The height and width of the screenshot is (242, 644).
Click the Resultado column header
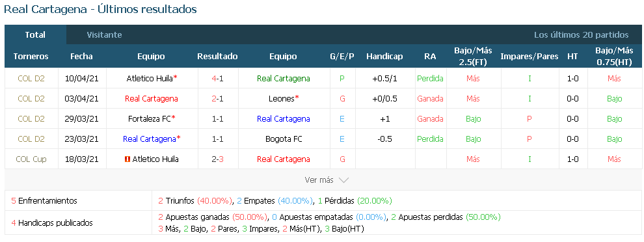[217, 57]
